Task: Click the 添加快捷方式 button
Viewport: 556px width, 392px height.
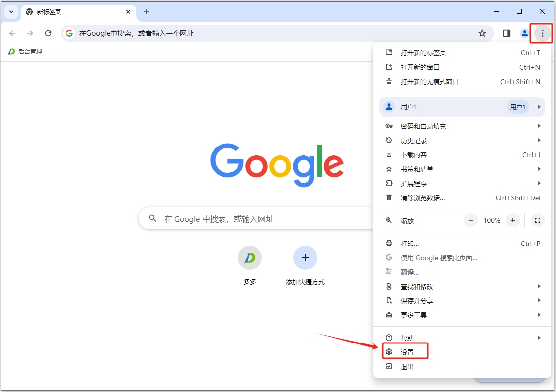Action: coord(305,257)
